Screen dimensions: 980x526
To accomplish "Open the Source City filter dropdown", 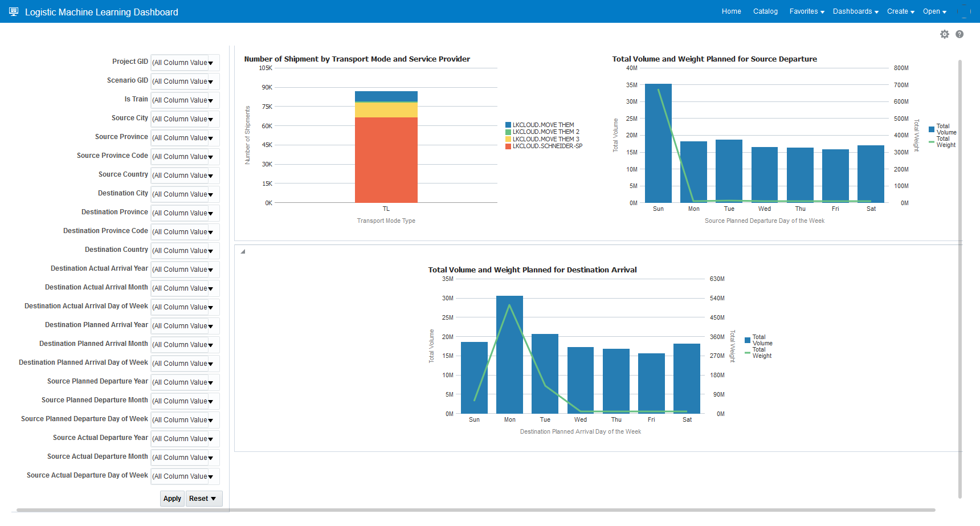I will (210, 119).
